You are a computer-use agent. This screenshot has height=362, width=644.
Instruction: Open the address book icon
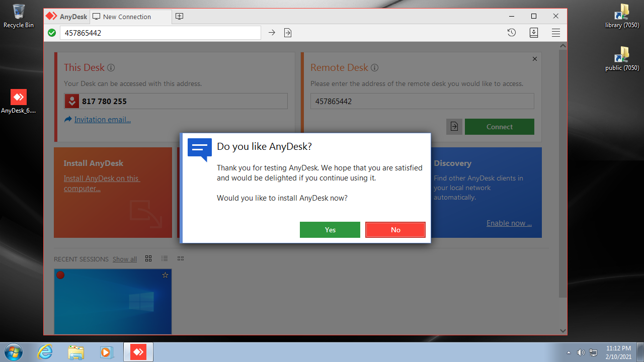[x=534, y=33]
